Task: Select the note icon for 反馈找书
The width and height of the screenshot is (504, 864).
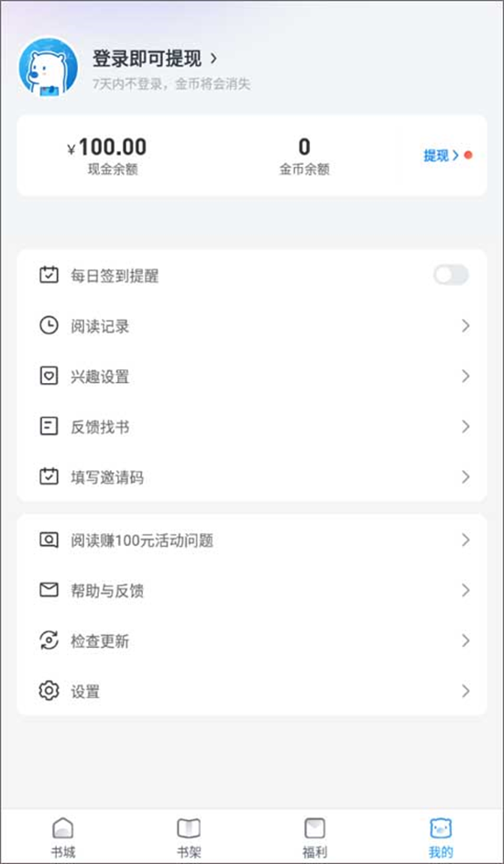Action: click(49, 426)
